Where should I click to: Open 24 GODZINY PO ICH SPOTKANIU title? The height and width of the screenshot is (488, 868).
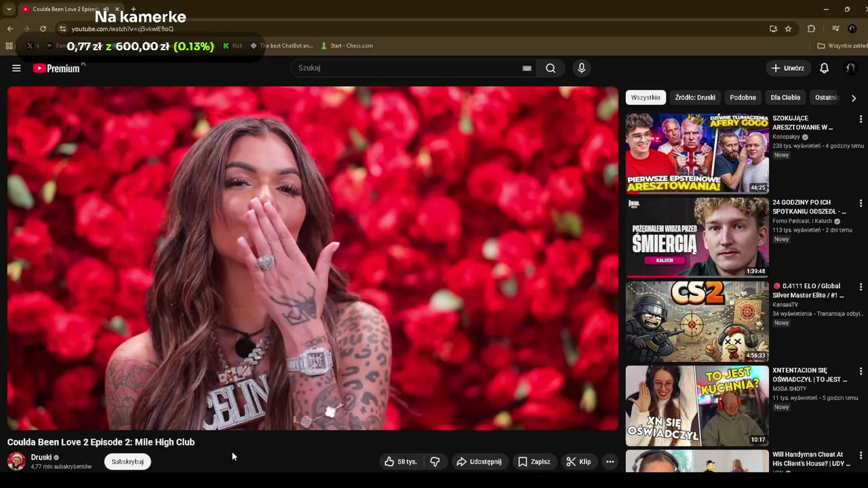(809, 207)
